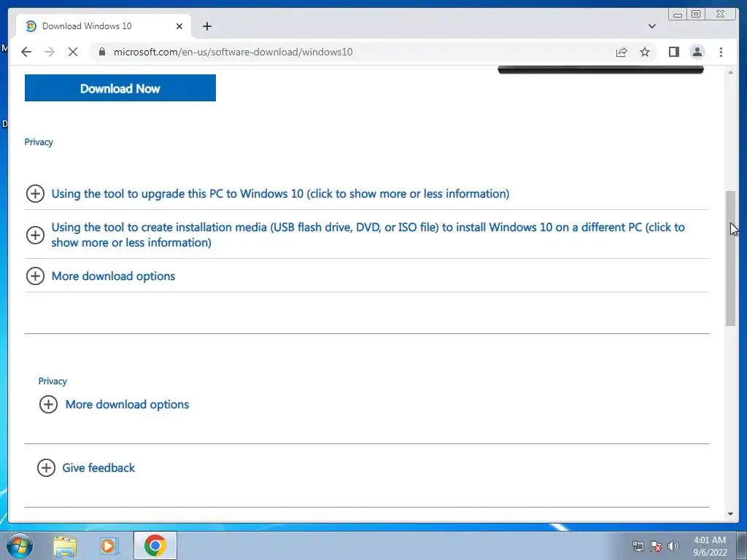Minimize the Chrome window
The image size is (747, 560).
[678, 15]
